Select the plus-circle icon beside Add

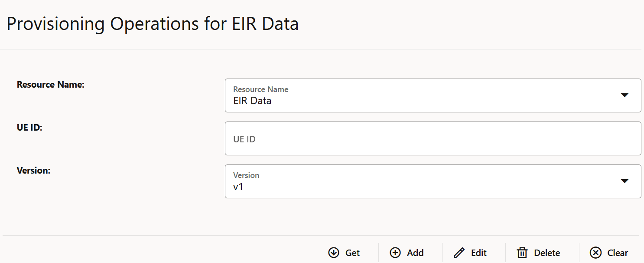[395, 253]
